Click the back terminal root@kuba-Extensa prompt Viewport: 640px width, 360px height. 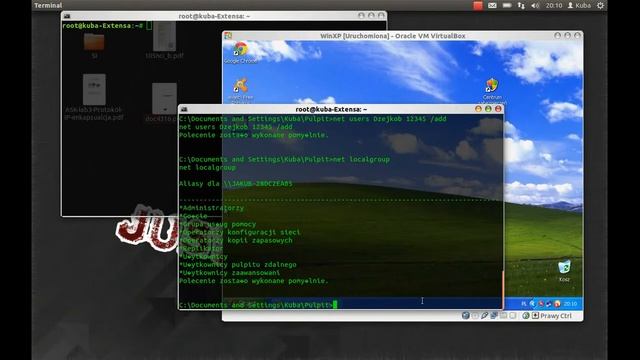[x=102, y=26]
